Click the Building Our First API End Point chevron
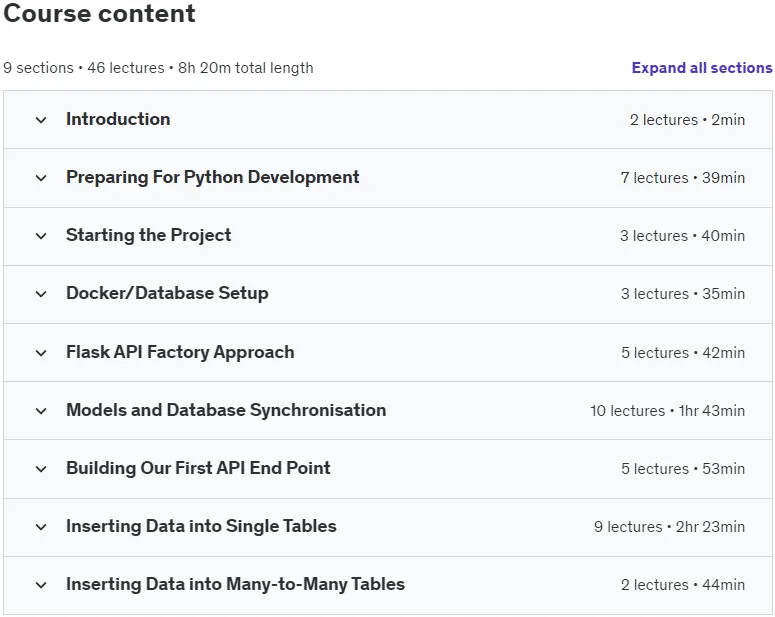The image size is (775, 617). click(x=41, y=469)
